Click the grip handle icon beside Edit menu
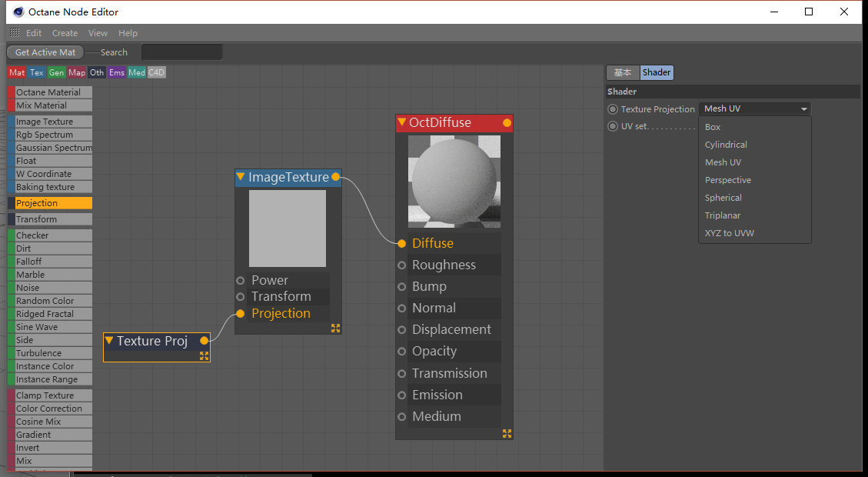This screenshot has height=477, width=868. pos(15,32)
